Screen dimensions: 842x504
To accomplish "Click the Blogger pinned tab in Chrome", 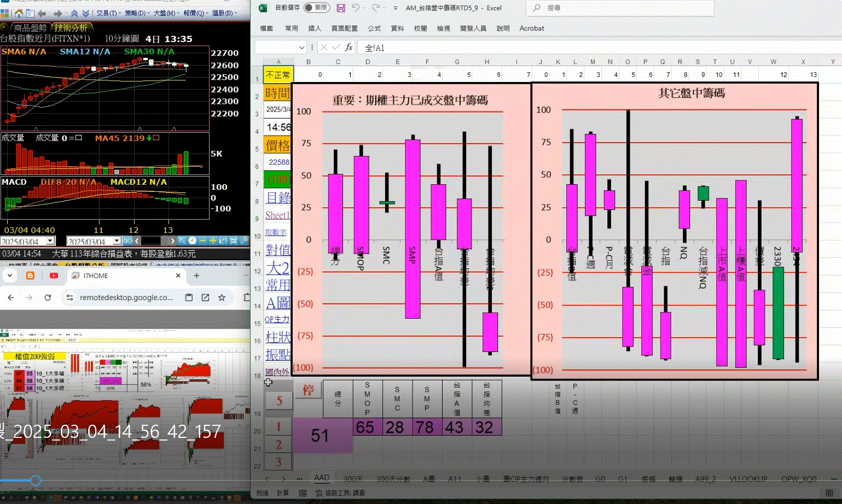I will (30, 276).
